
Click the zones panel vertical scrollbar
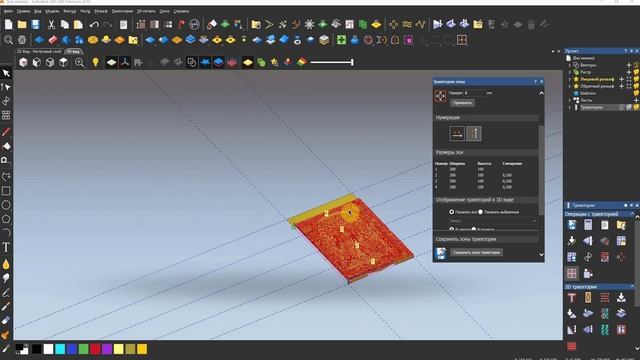tap(541, 169)
